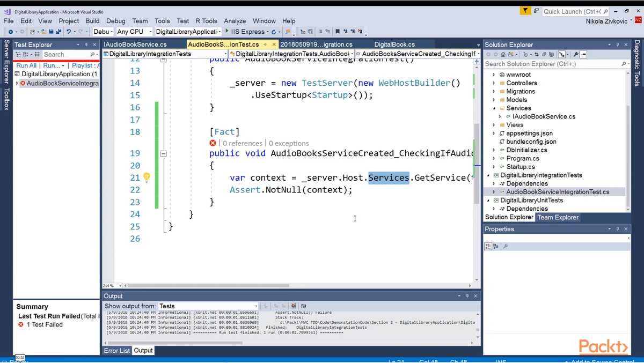Click Pending Changes Filter clock icon
644x363 pixels.
(526, 54)
